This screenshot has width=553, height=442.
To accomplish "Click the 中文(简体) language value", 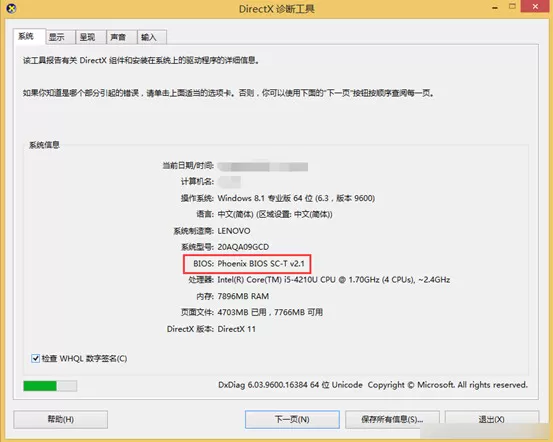I will point(275,214).
